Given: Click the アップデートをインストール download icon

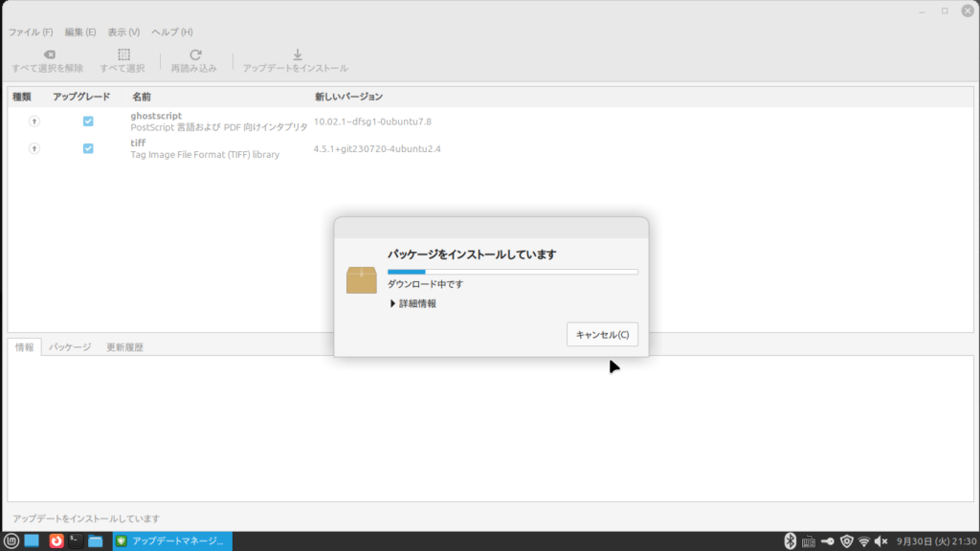Looking at the screenshot, I should [x=297, y=55].
